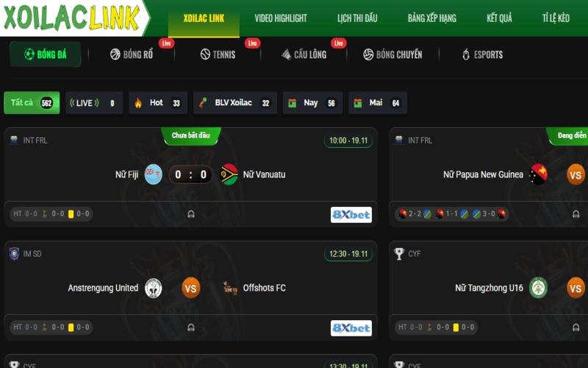Choose the Cầu Lông badminton icon

286,54
